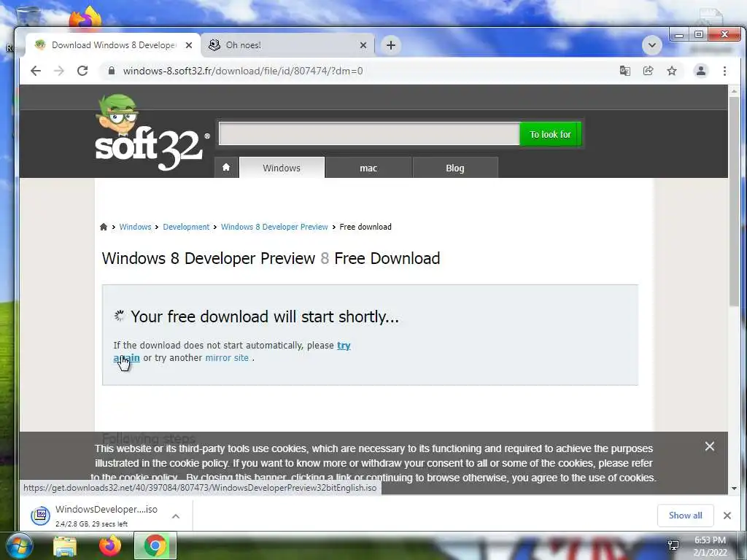Open the Chrome profile avatar icon
Viewport: 747px width, 560px height.
click(x=701, y=71)
